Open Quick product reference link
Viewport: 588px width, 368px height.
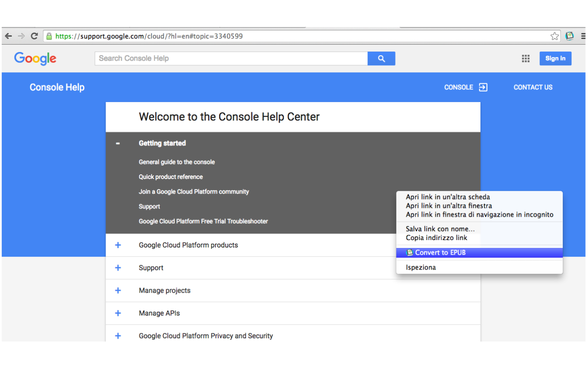pos(171,177)
